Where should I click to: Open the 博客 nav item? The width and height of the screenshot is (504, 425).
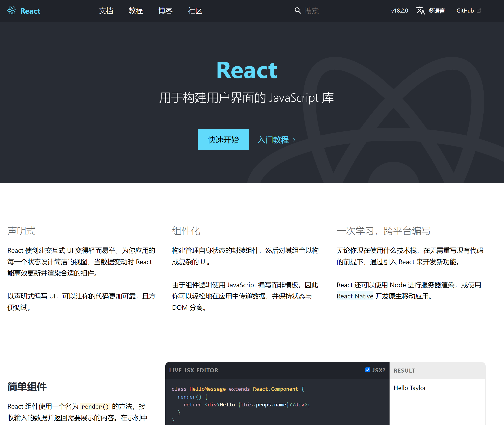[166, 11]
